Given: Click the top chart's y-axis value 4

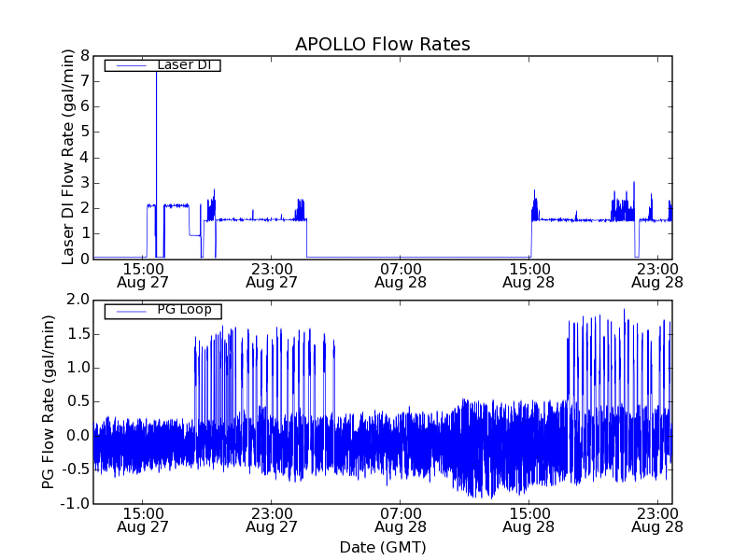Looking at the screenshot, I should click(x=85, y=158).
